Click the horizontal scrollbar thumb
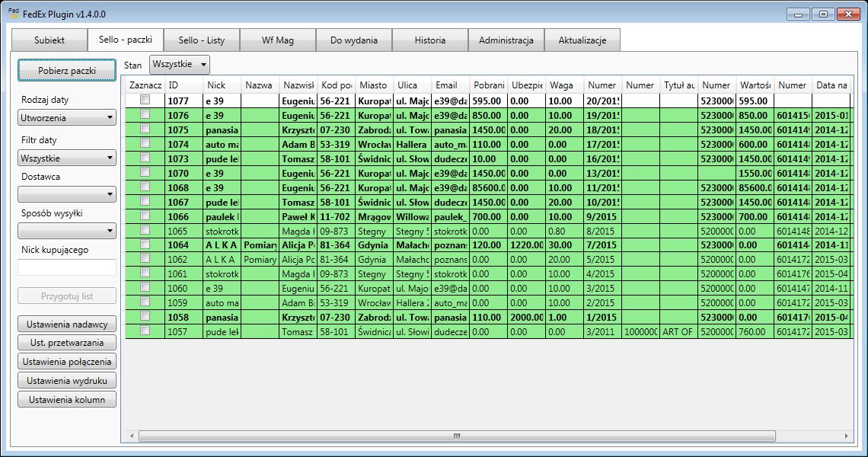Viewport: 868px width, 457px height. pyautogui.click(x=457, y=436)
